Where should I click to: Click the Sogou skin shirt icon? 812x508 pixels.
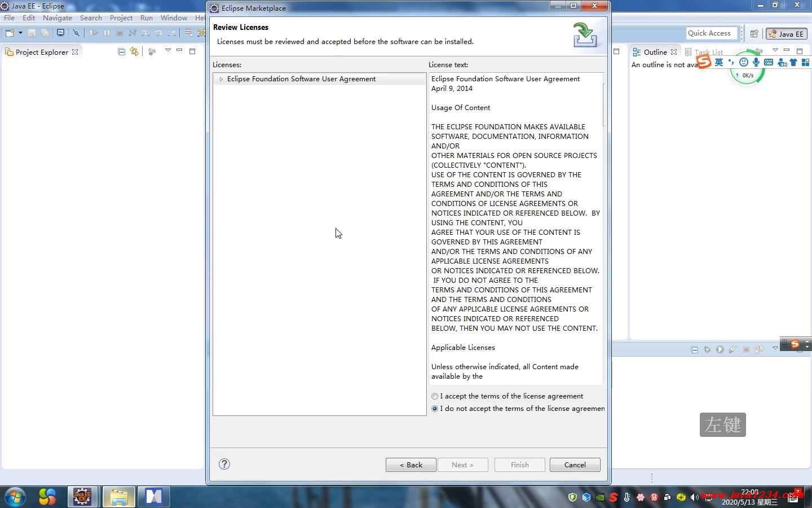click(793, 62)
